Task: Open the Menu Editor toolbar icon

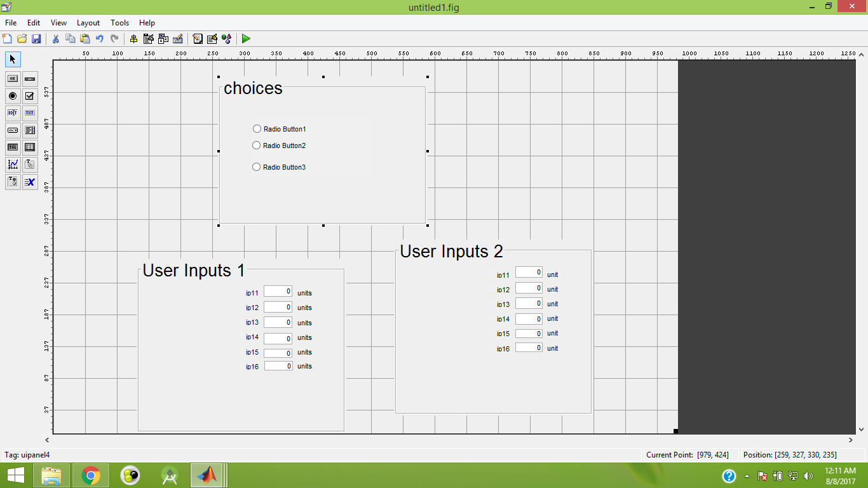Action: pyautogui.click(x=149, y=39)
